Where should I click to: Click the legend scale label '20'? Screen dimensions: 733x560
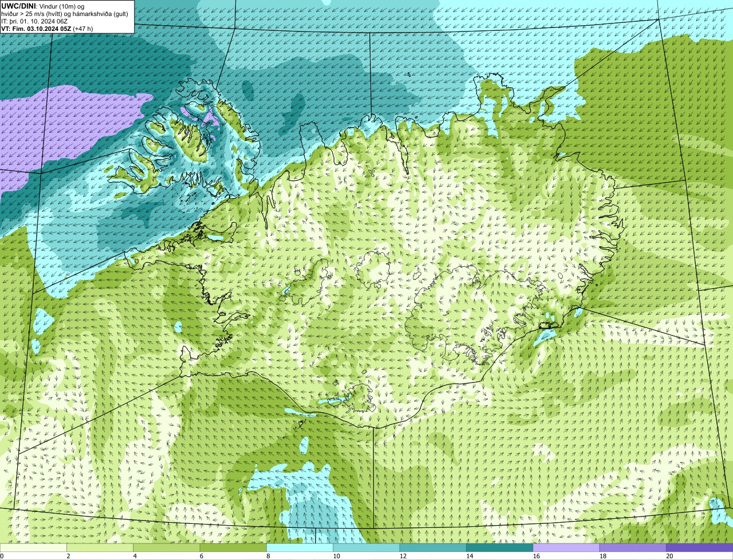[669, 556]
